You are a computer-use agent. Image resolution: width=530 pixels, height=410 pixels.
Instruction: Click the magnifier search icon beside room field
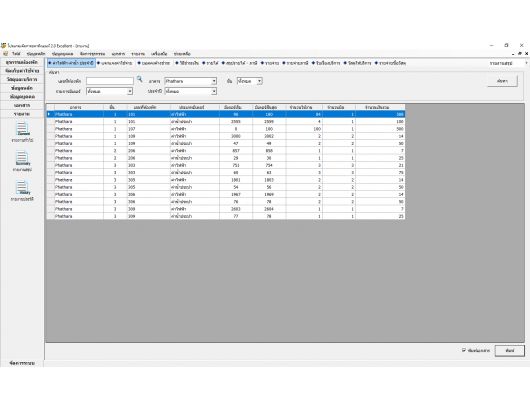139,79
